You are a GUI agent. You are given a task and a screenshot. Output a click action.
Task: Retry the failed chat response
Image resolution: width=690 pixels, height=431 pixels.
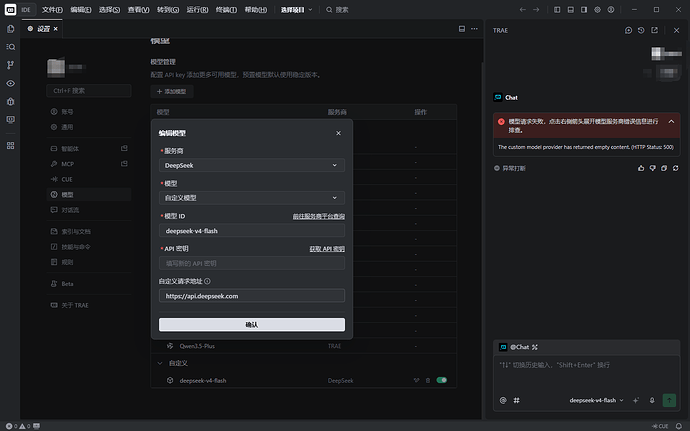[x=675, y=168]
